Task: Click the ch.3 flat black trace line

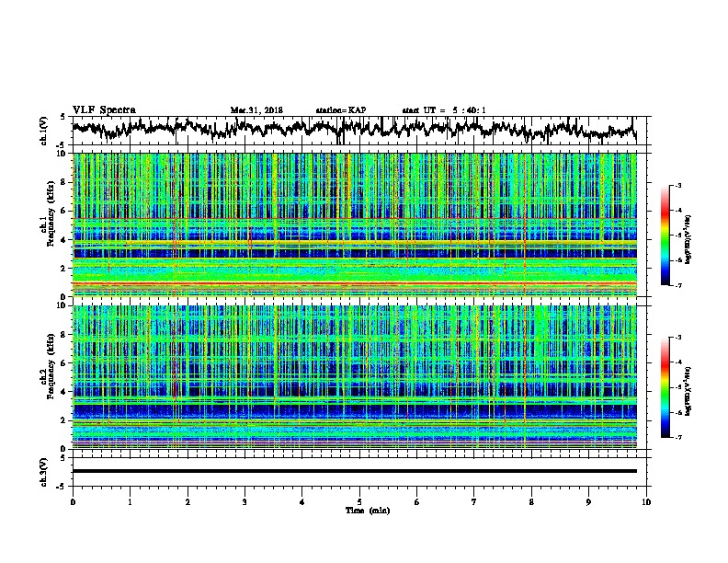Action: [x=355, y=471]
